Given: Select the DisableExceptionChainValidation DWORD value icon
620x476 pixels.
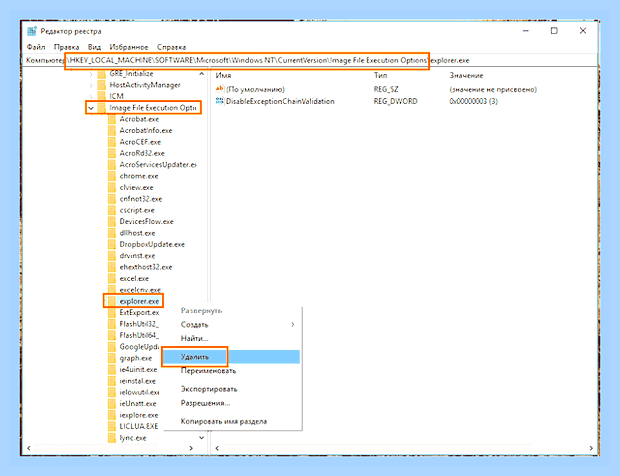Looking at the screenshot, I should point(219,101).
